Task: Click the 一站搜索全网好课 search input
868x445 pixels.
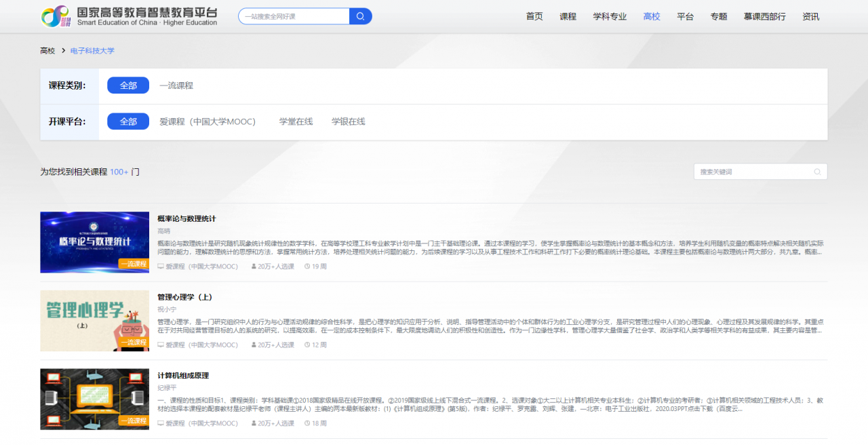Action: point(292,16)
